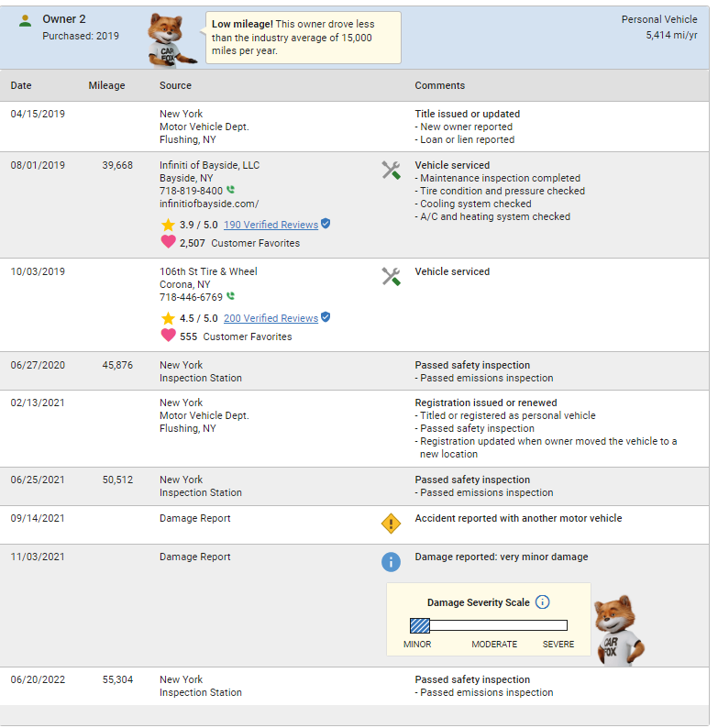718x728 pixels.
Task: Click the Mileage column header
Action: (x=106, y=85)
